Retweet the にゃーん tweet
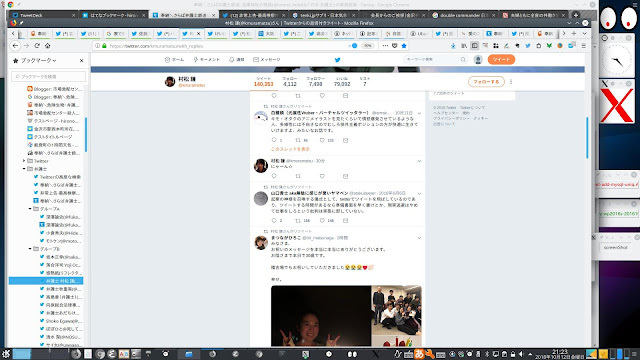Image resolution: width=640 pixels, height=360 pixels. 298,176
